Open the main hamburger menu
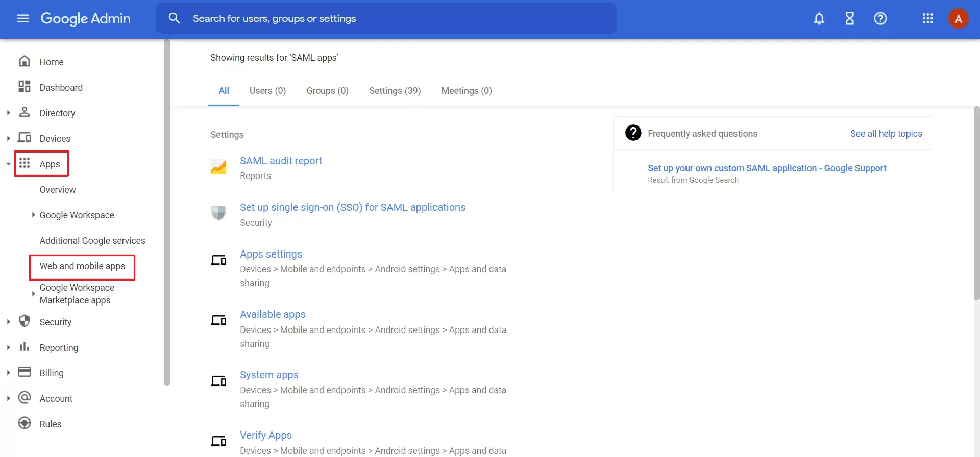The image size is (980, 457). [23, 19]
